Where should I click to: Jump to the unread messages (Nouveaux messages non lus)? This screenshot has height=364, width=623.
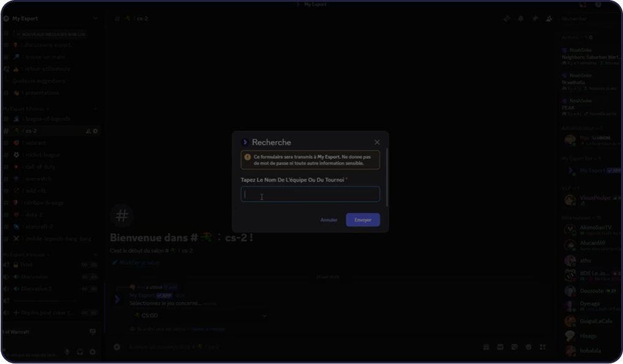[x=50, y=34]
